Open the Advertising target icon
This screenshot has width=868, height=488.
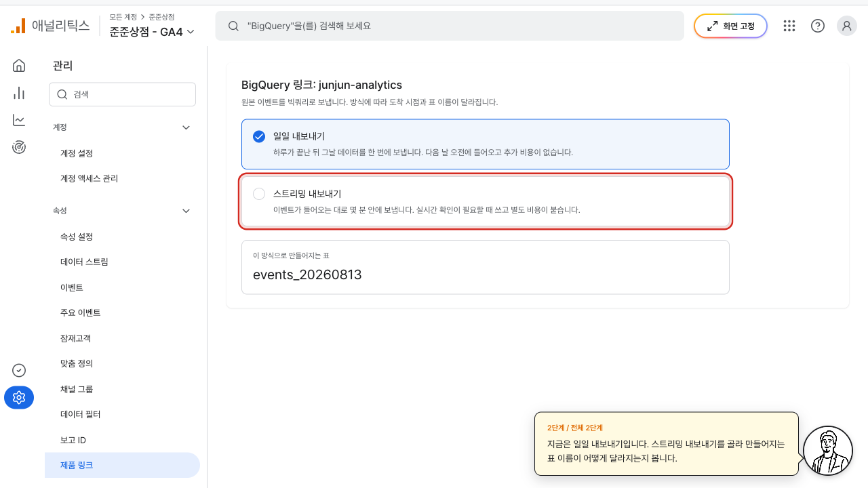(x=19, y=147)
